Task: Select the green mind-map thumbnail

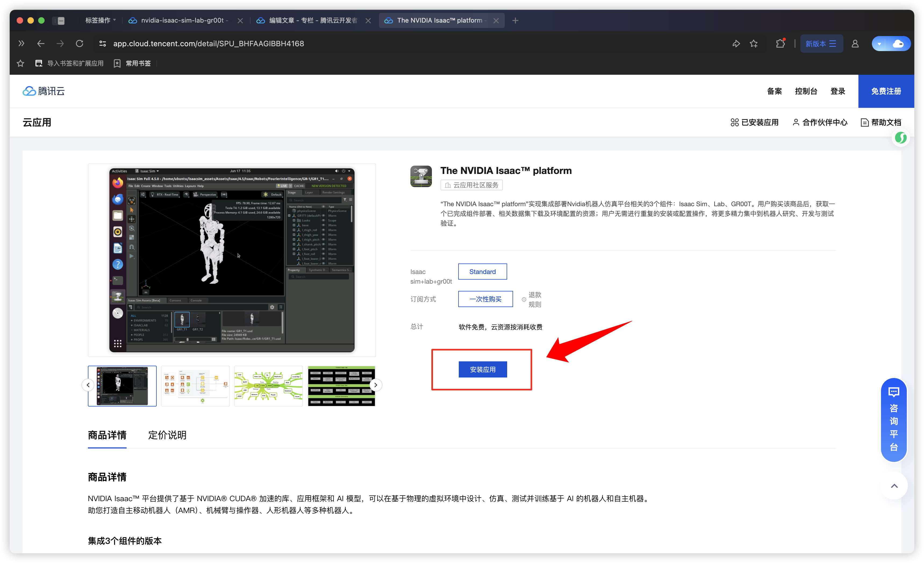Action: point(268,386)
